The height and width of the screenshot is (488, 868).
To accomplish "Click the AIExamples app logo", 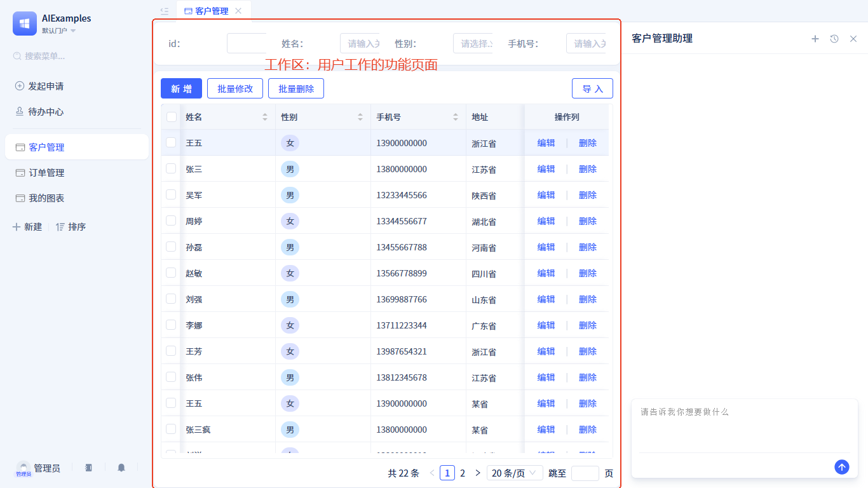I will coord(25,24).
